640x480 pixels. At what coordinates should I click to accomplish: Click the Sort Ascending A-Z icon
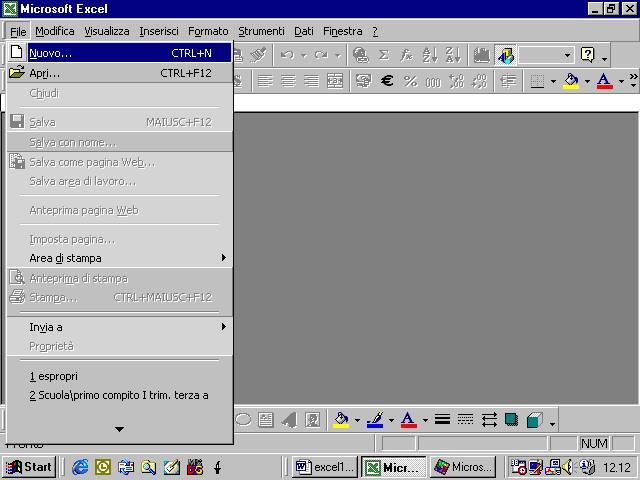click(430, 55)
